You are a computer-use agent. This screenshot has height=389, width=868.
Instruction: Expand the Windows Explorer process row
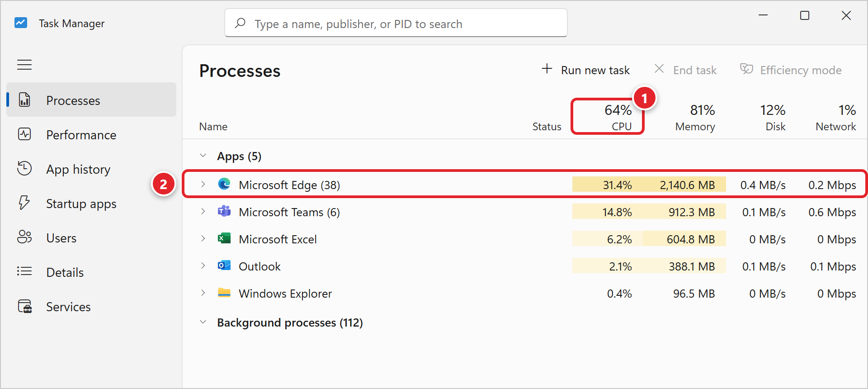[203, 293]
